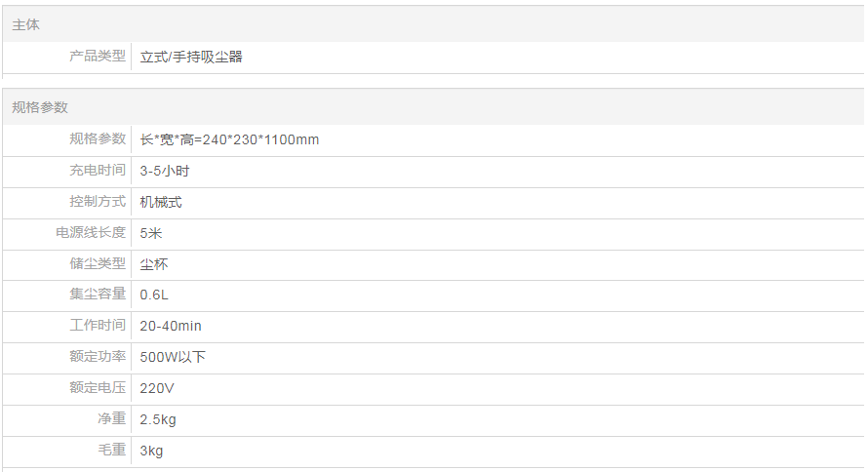Click the 500W以下 rated power value

pos(173,357)
